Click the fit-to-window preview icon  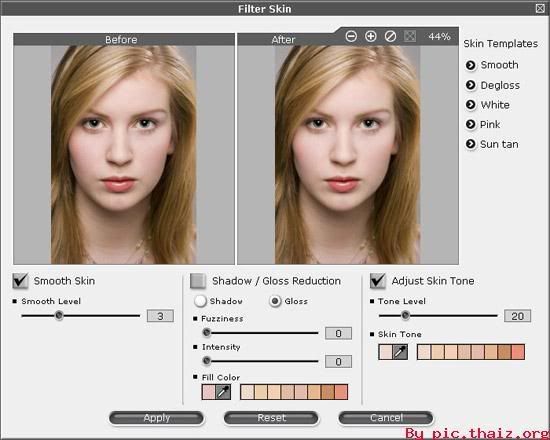click(410, 36)
